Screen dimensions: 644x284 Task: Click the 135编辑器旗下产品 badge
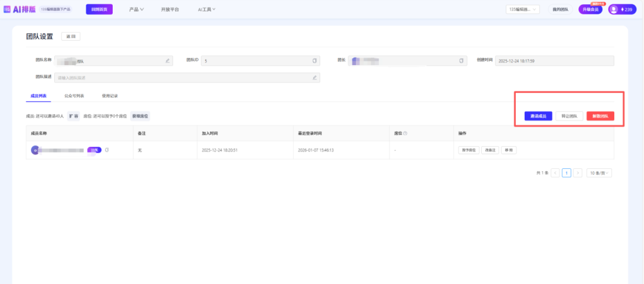coord(56,9)
